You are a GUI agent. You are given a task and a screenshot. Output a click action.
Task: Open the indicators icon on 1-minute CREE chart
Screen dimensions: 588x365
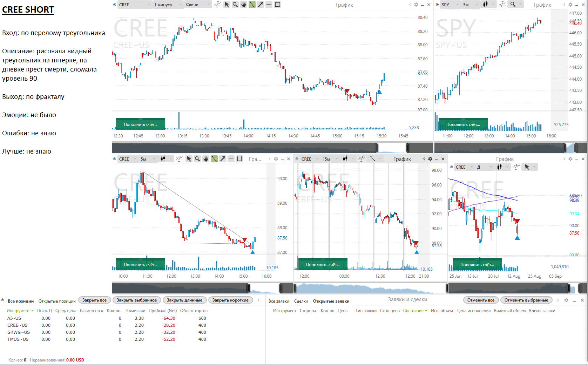(x=217, y=5)
